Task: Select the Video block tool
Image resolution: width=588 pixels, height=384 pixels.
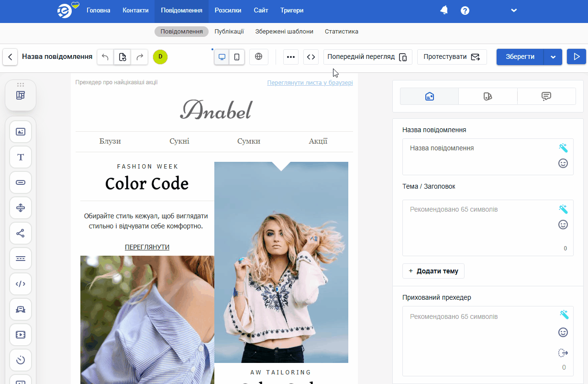Action: [x=21, y=335]
